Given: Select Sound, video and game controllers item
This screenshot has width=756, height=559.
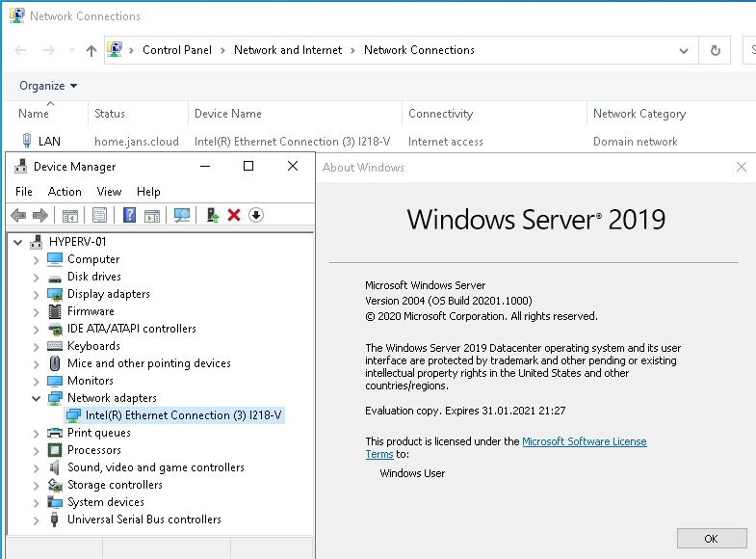Looking at the screenshot, I should (x=156, y=467).
